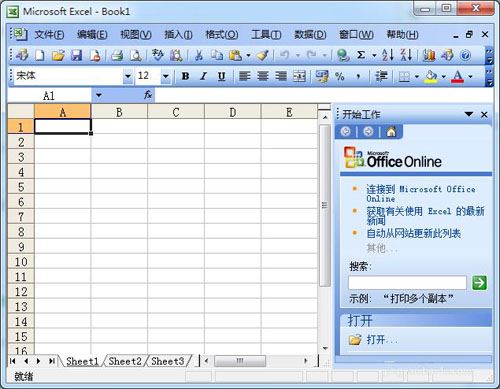
Task: Go Home in the task pane
Action: tap(391, 132)
